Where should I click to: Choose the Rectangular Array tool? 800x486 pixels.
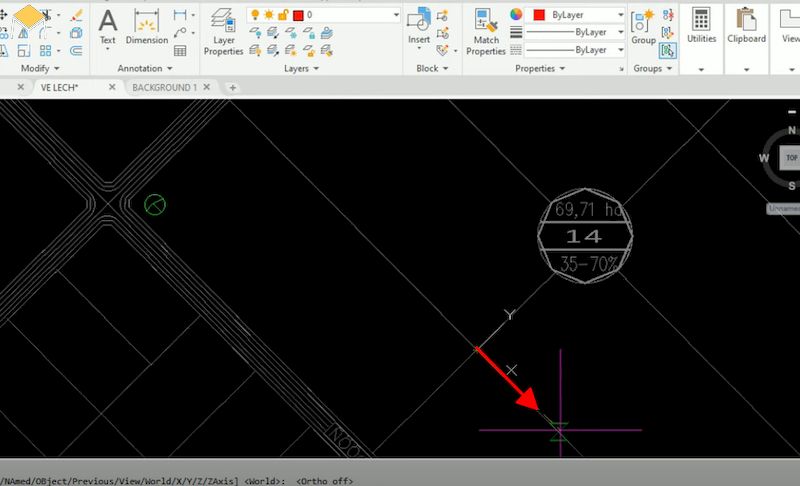click(x=45, y=50)
